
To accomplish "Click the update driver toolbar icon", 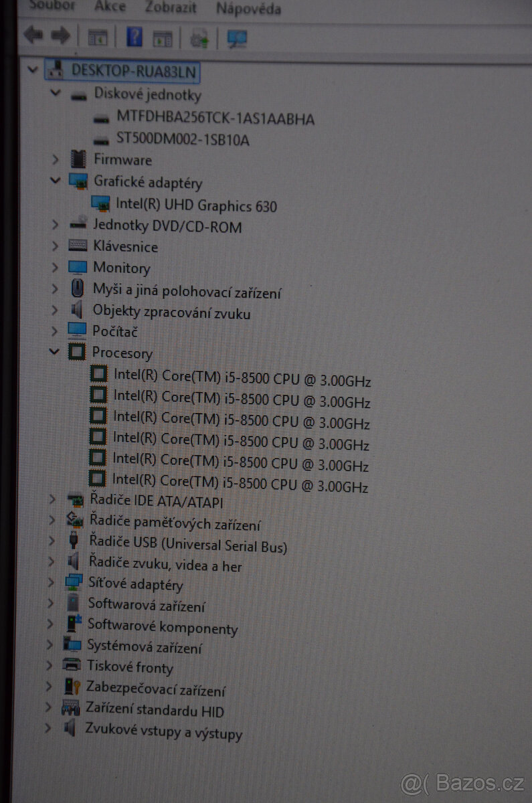I will click(x=199, y=39).
